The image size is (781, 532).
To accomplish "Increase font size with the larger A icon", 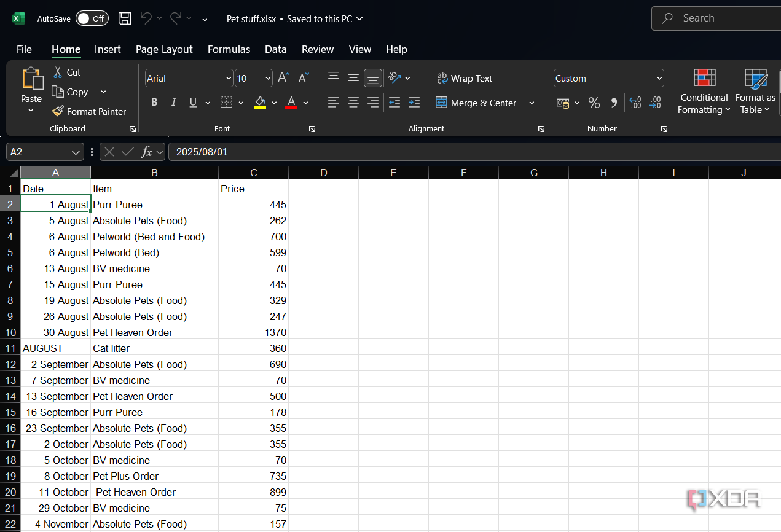I will pyautogui.click(x=283, y=78).
